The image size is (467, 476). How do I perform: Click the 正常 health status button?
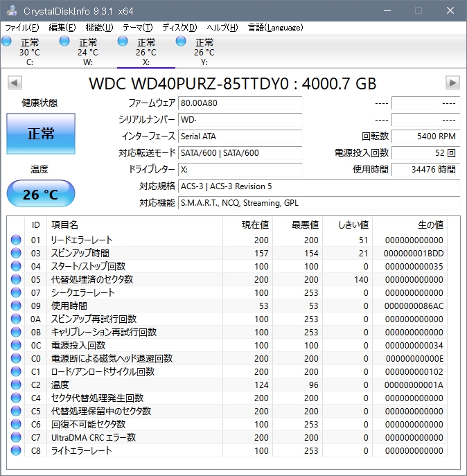[41, 134]
